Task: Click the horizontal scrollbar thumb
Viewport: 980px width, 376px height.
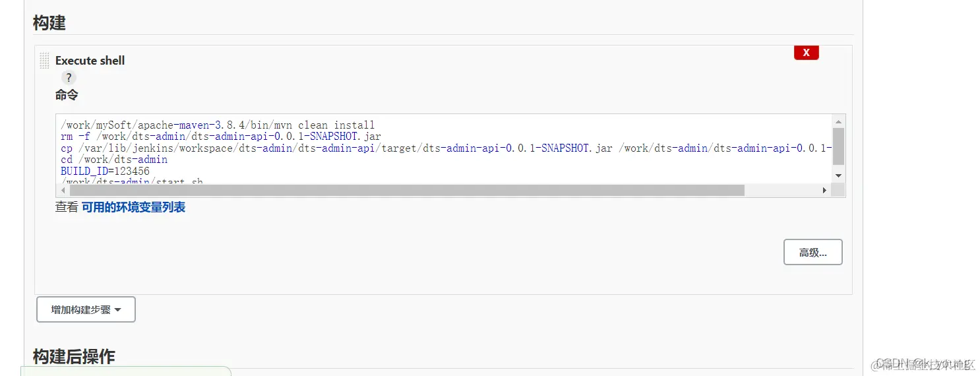Action: 407,190
